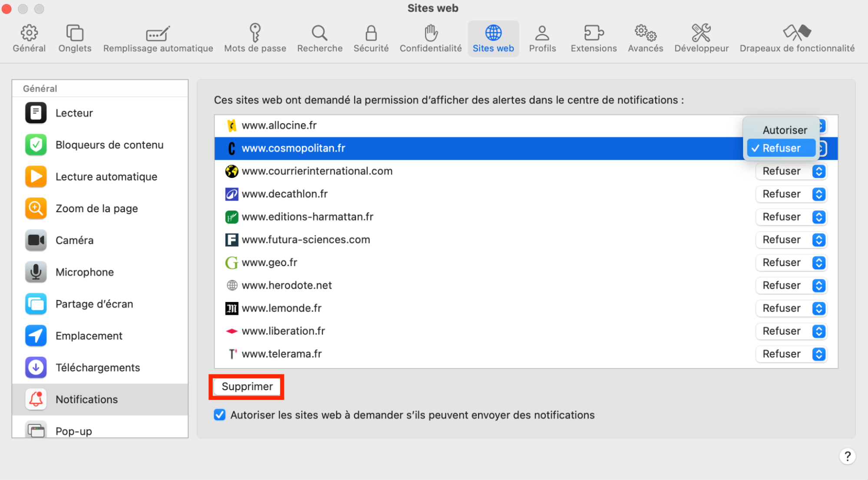
Task: Open permission dropdown for editions-harmattan.fr
Action: [x=791, y=217]
